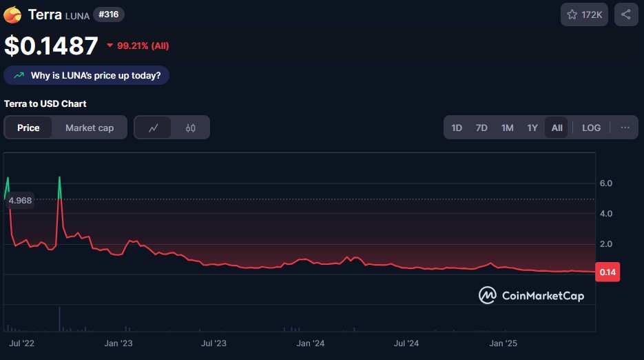Screen dimensions: 644x360
Task: Open the three-dots more chart options
Action: (x=625, y=128)
